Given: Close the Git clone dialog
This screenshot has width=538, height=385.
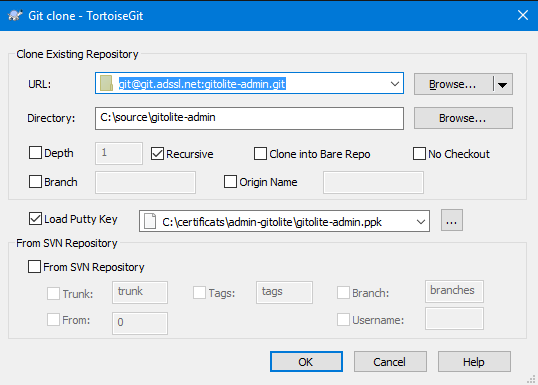Looking at the screenshot, I should [523, 15].
